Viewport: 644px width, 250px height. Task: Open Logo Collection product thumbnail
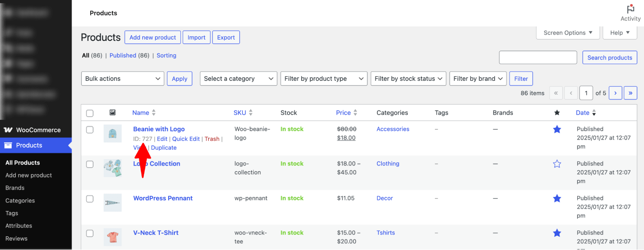click(112, 168)
